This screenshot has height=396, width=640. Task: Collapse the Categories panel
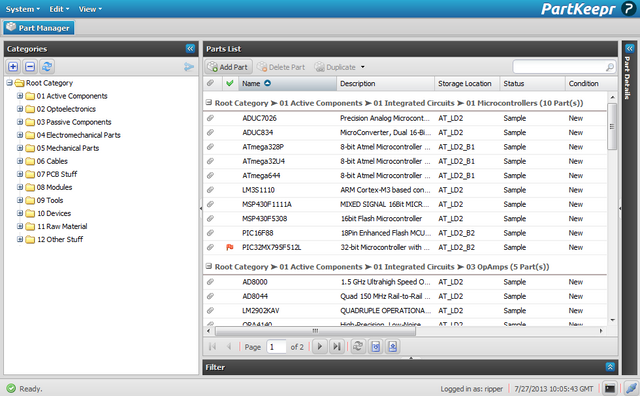(x=190, y=49)
